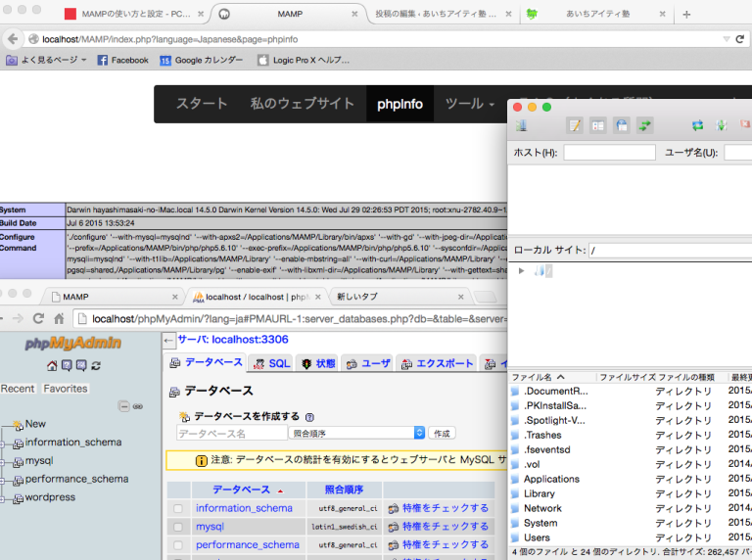Click the FileZilla ホスト input field
The image size is (752, 560).
[609, 153]
